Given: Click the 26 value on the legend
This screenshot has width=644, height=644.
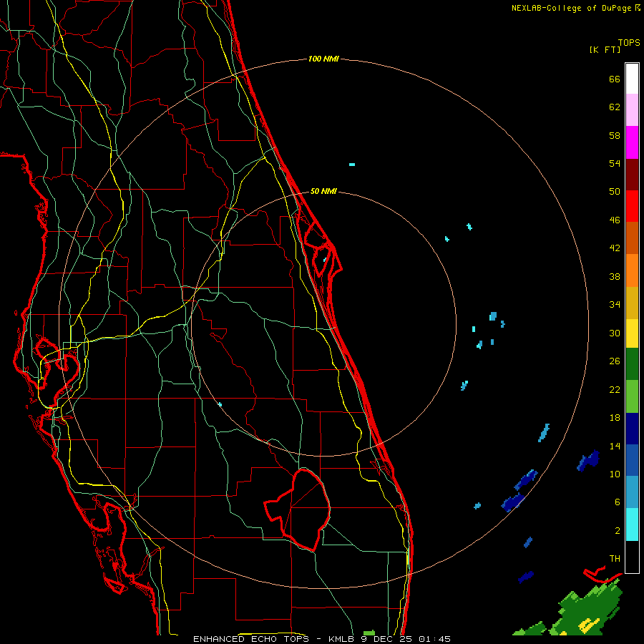Looking at the screenshot, I should tap(615, 361).
